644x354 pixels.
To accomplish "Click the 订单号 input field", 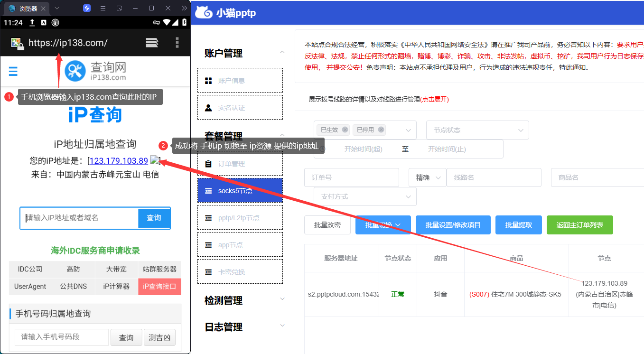I will [351, 177].
